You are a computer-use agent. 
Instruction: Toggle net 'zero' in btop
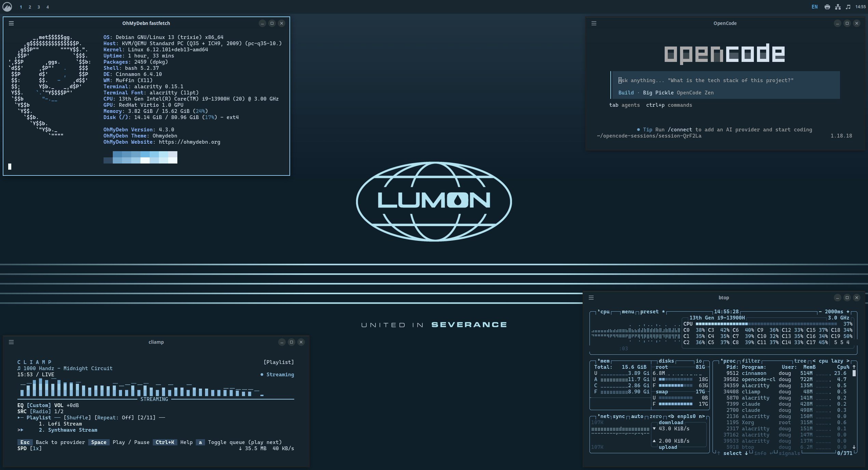pyautogui.click(x=655, y=416)
